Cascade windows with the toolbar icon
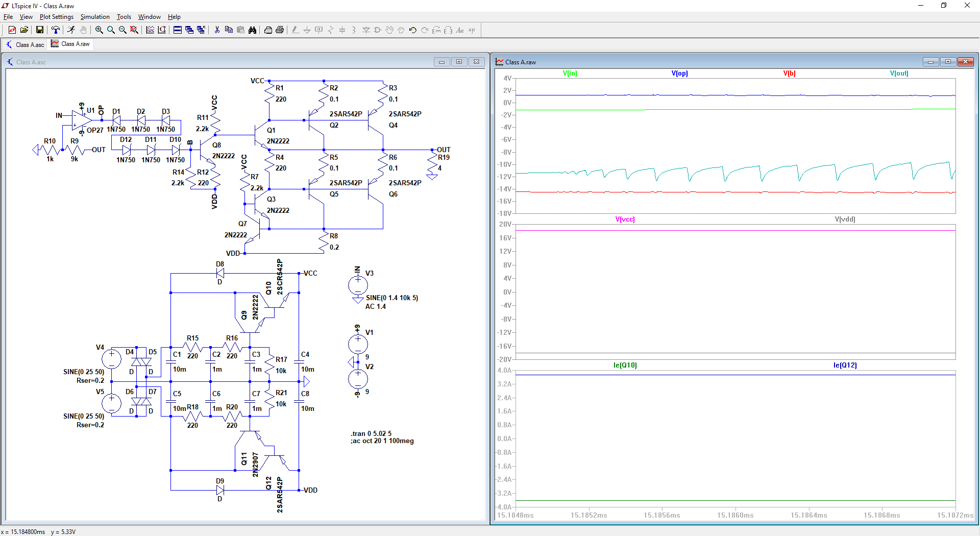980x536 pixels. coord(189,30)
